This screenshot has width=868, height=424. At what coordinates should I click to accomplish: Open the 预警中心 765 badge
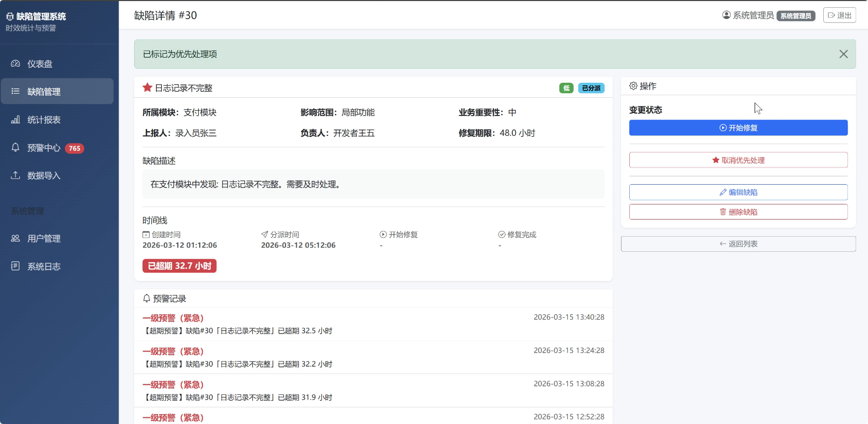pyautogui.click(x=75, y=148)
